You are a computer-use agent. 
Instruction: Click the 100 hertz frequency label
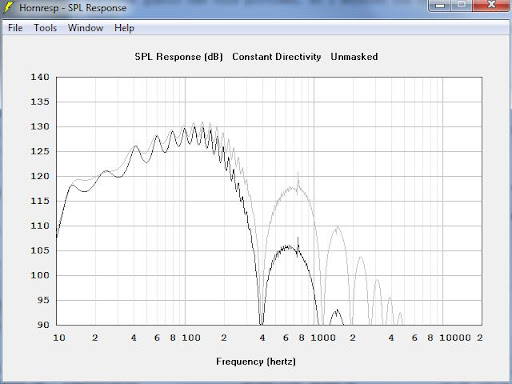click(191, 338)
